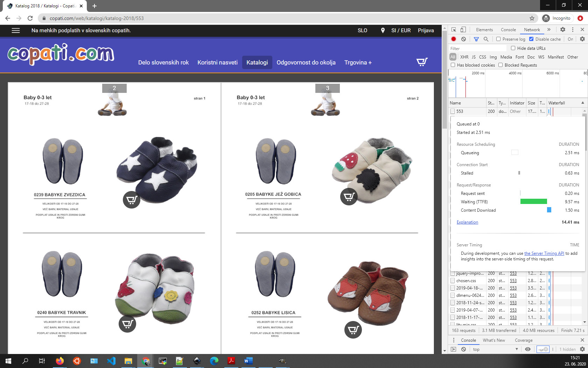588x368 pixels.
Task: Open the Trgovina + menu
Action: 358,62
